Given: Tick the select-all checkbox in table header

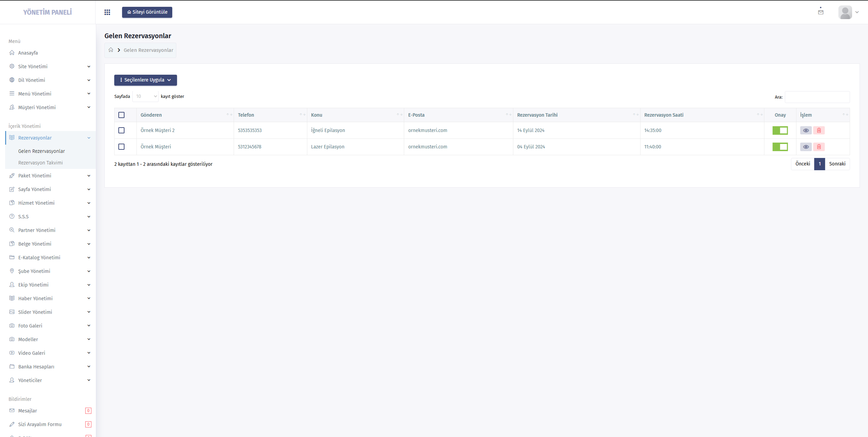Looking at the screenshot, I should (121, 115).
